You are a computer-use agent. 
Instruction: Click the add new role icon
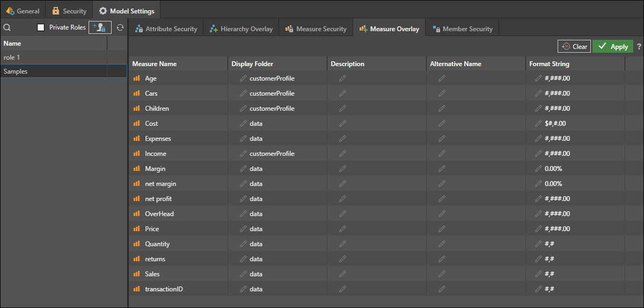(x=100, y=27)
